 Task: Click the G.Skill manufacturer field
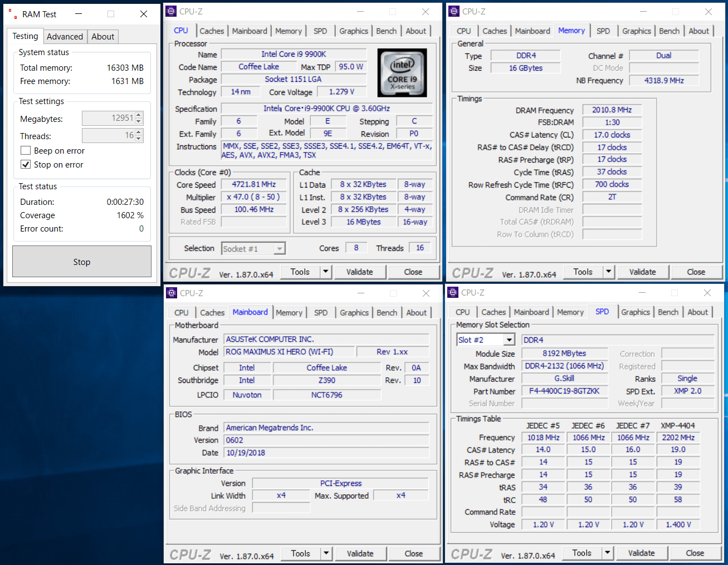pos(564,379)
